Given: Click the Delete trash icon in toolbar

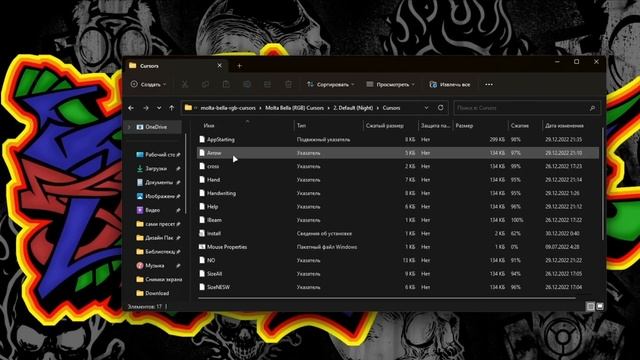Looking at the screenshot, I should pos(288,84).
